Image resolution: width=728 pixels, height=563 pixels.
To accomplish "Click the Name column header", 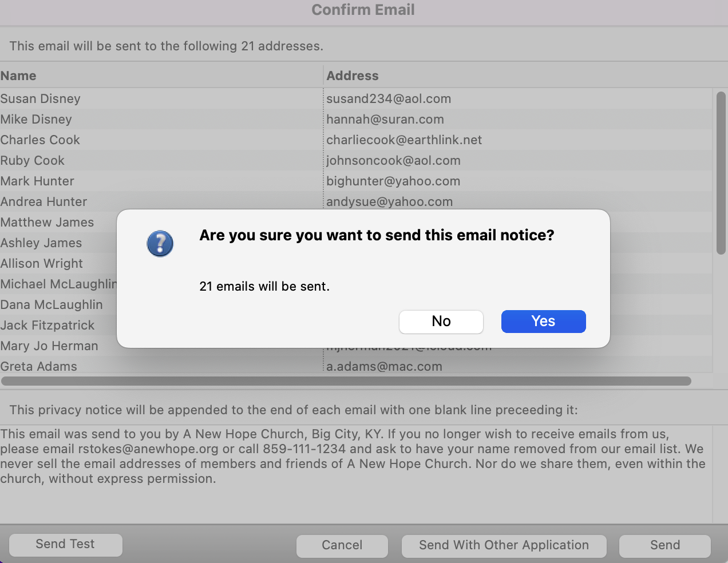I will (x=18, y=76).
